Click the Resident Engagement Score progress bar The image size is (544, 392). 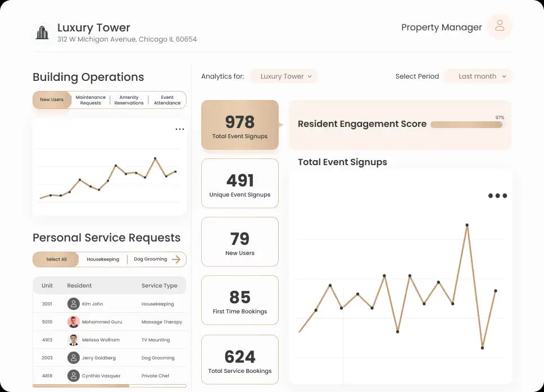[x=466, y=125]
